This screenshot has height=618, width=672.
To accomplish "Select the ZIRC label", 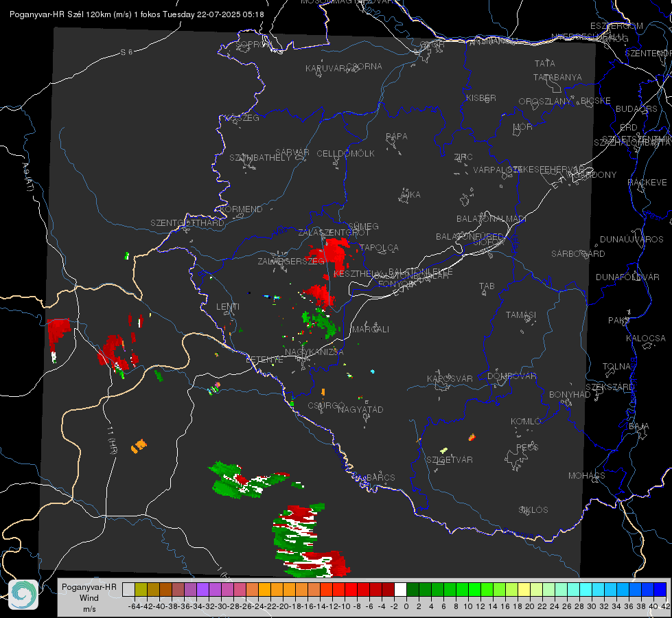I will [463, 157].
